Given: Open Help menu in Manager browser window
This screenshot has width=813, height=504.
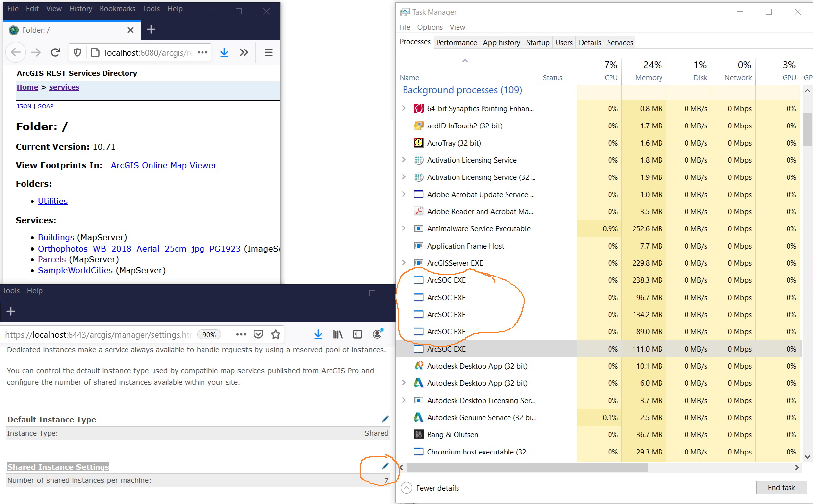Looking at the screenshot, I should click(35, 291).
